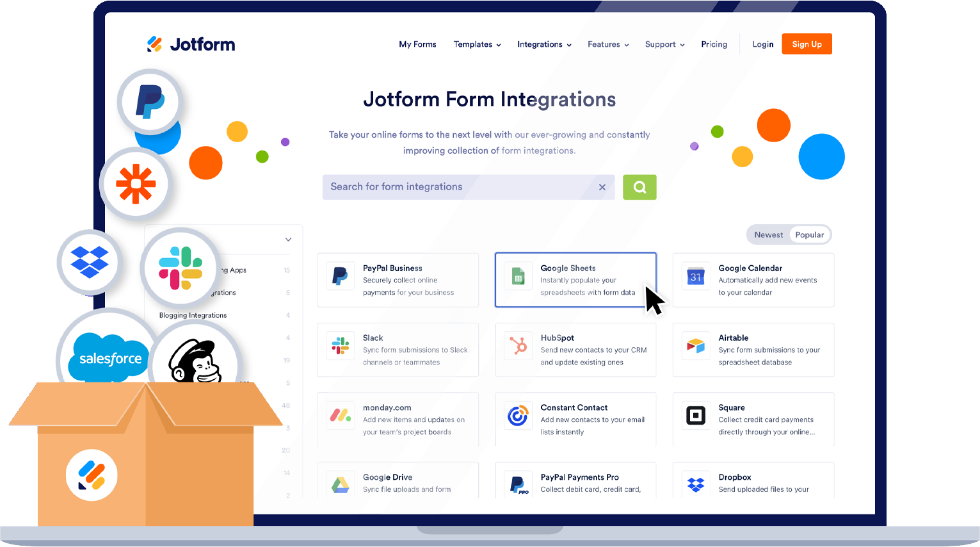Click 'Sync file uploads and form' text

point(406,489)
